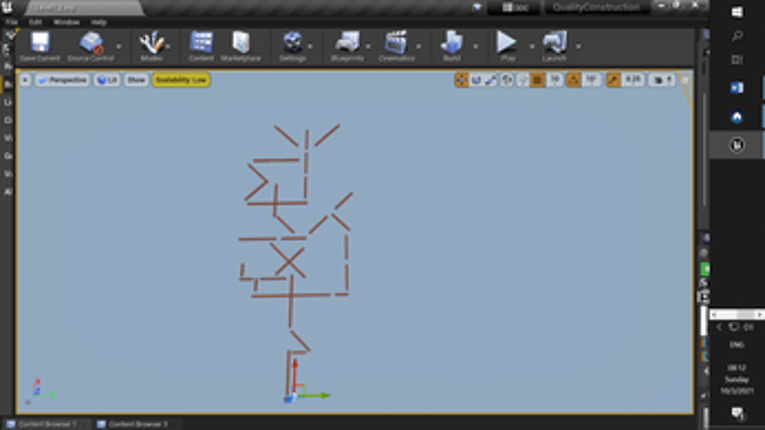Viewport: 765px width, 430px height.
Task: Click the QualityConstruction project name button
Action: point(596,7)
